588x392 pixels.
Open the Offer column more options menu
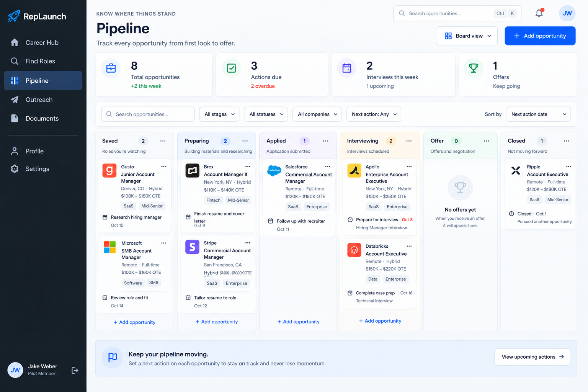(x=486, y=141)
